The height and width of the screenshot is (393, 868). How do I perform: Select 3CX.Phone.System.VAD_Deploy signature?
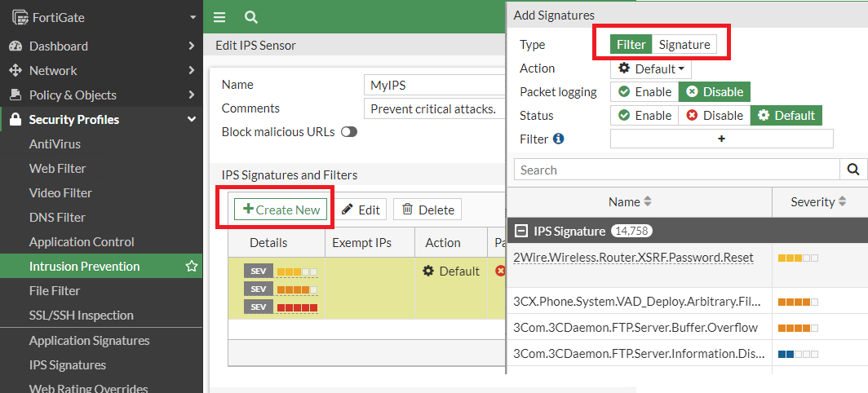638,302
